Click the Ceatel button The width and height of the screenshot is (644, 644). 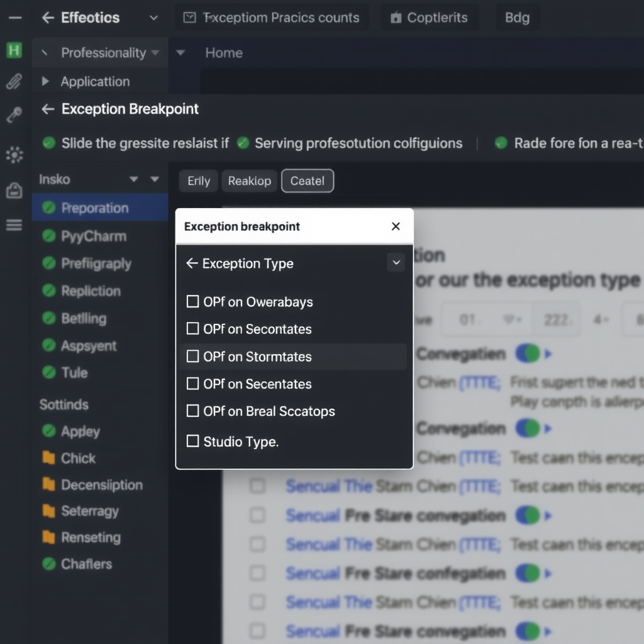tap(308, 180)
